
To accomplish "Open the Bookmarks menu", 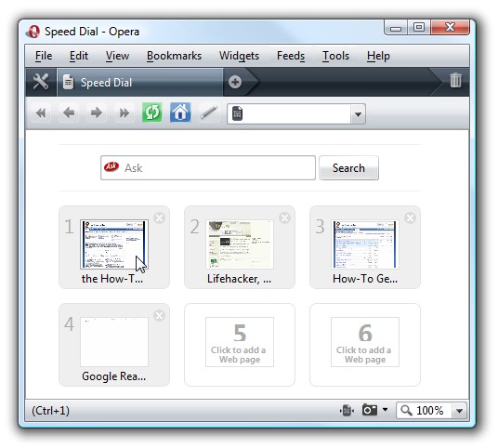I will [174, 56].
